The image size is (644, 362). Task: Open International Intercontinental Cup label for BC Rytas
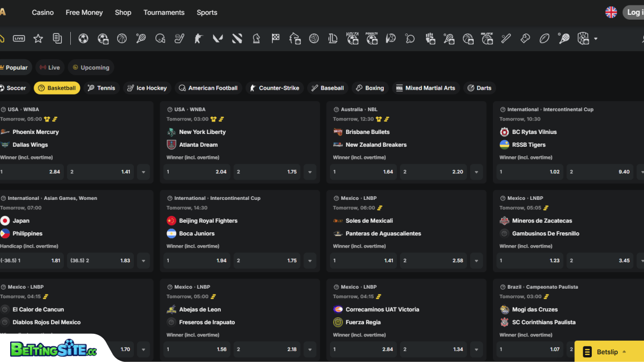550,110
